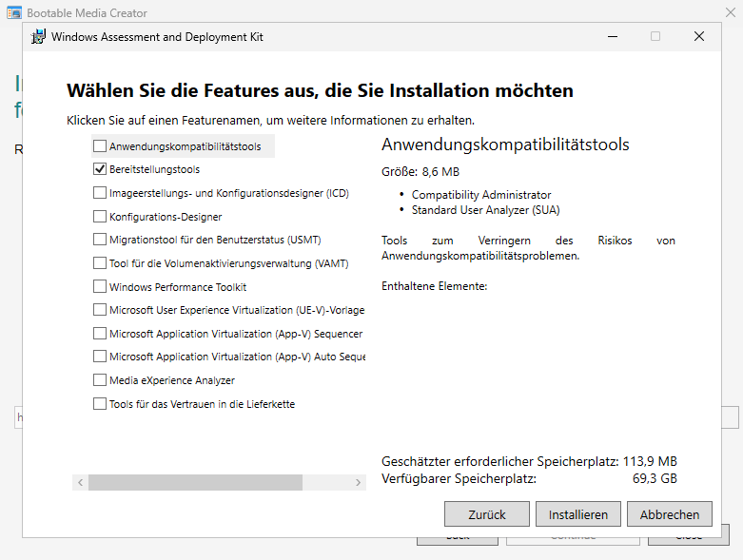Click the Windows ADK setup window icon
The height and width of the screenshot is (560, 743).
pos(38,36)
